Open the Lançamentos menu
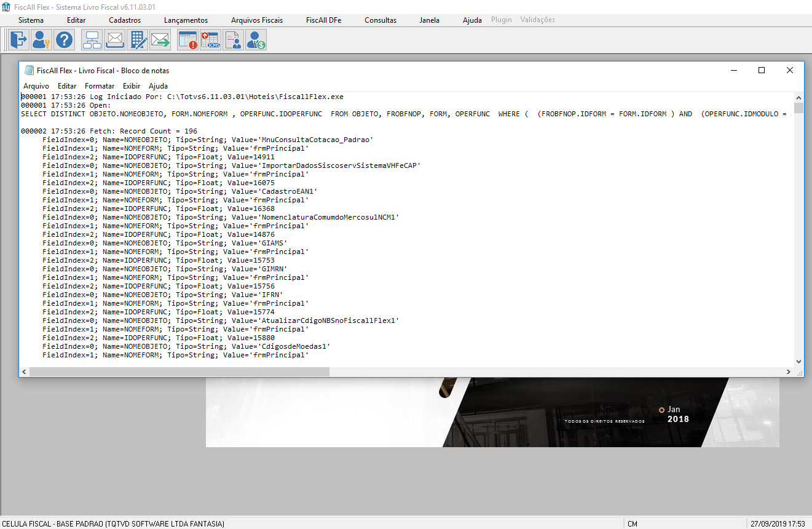This screenshot has height=529, width=812. [x=186, y=20]
